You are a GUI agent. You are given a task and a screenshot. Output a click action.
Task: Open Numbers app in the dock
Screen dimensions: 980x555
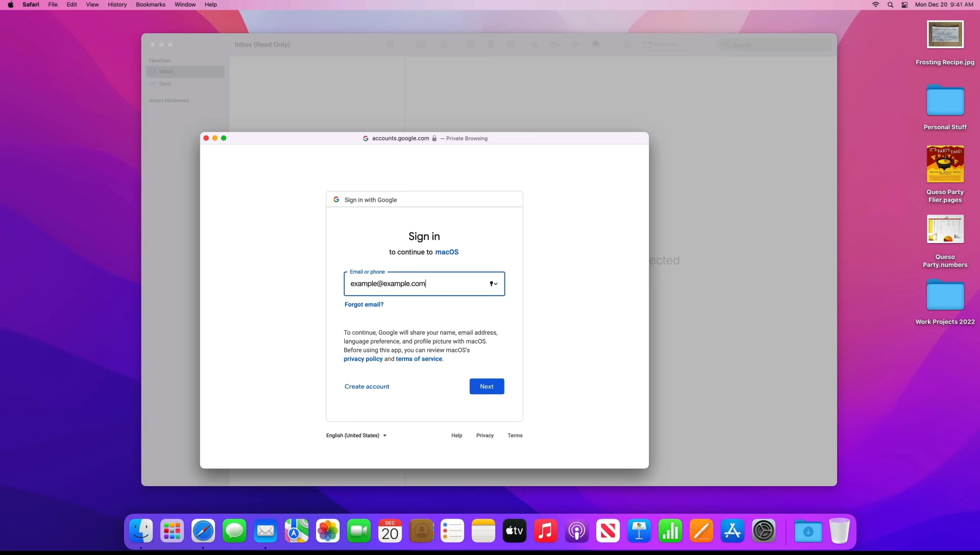tap(671, 531)
